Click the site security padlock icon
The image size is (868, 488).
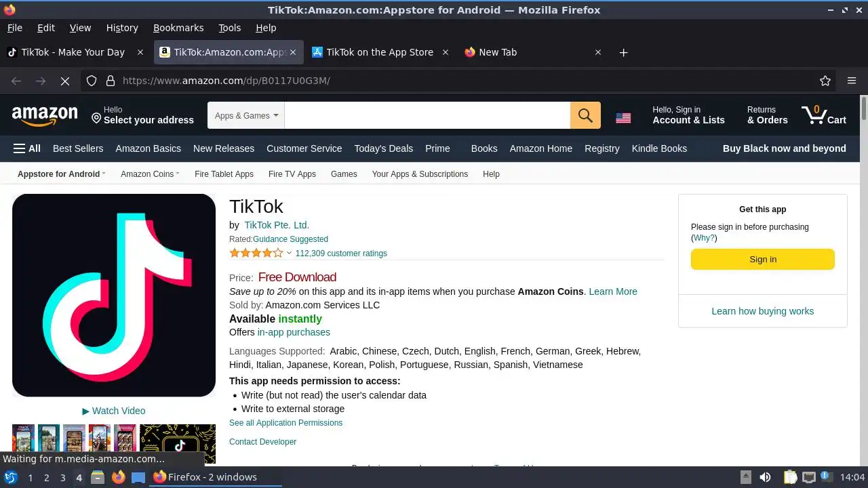[x=111, y=81]
